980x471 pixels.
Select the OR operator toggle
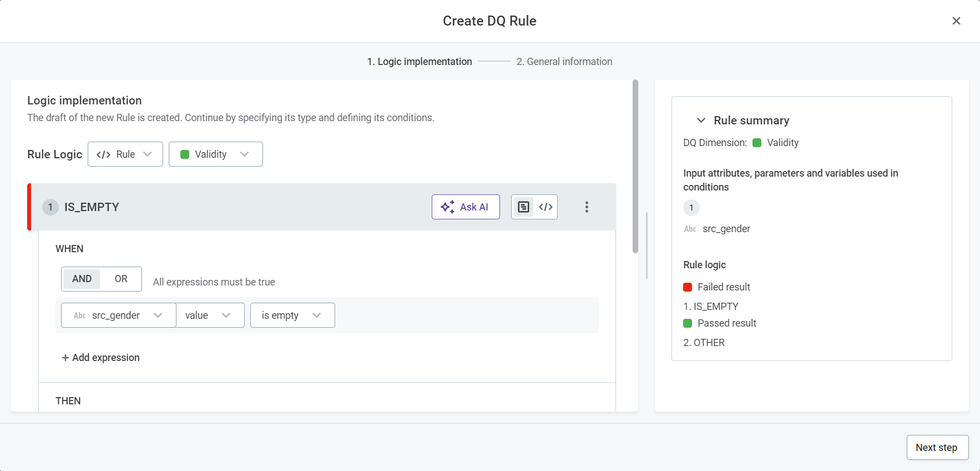(x=121, y=279)
